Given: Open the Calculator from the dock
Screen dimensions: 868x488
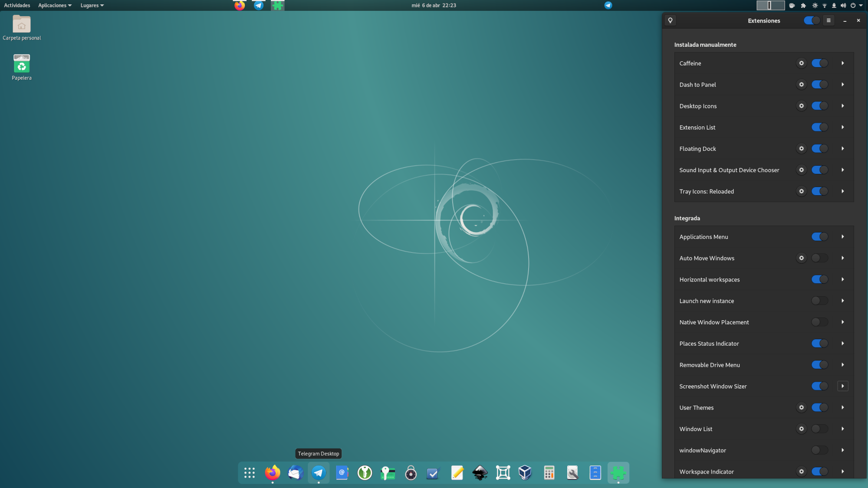Looking at the screenshot, I should pyautogui.click(x=549, y=473).
